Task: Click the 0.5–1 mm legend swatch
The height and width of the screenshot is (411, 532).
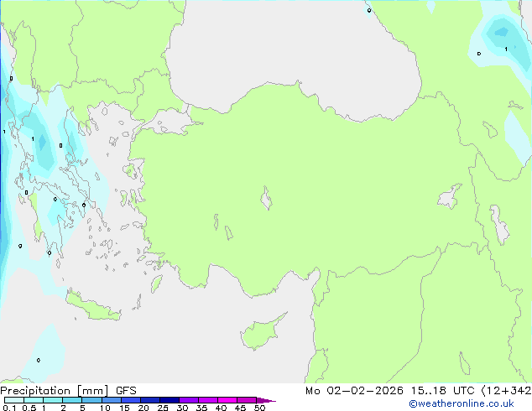Action: (x=34, y=400)
